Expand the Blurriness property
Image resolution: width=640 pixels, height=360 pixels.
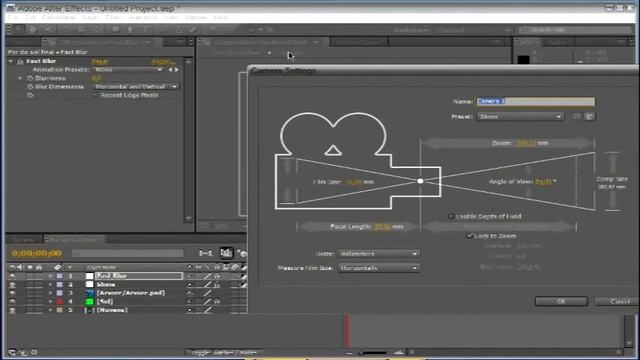[20, 78]
